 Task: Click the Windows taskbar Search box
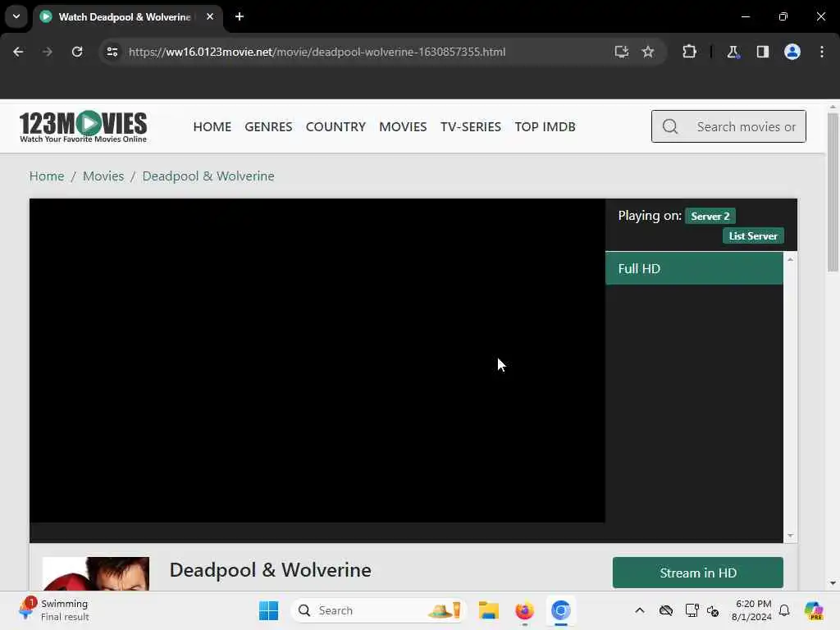[379, 610]
